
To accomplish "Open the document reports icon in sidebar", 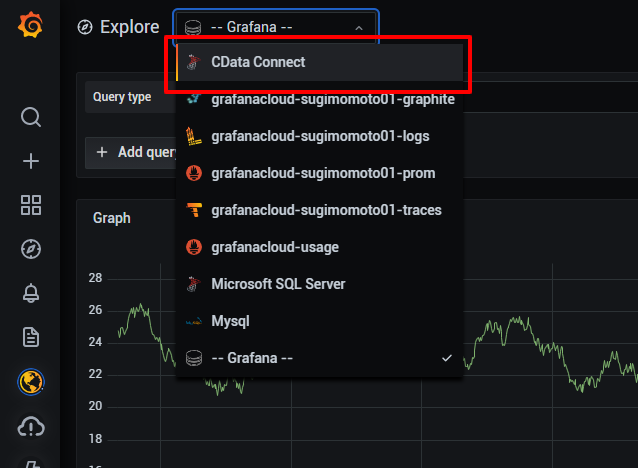I will [31, 337].
